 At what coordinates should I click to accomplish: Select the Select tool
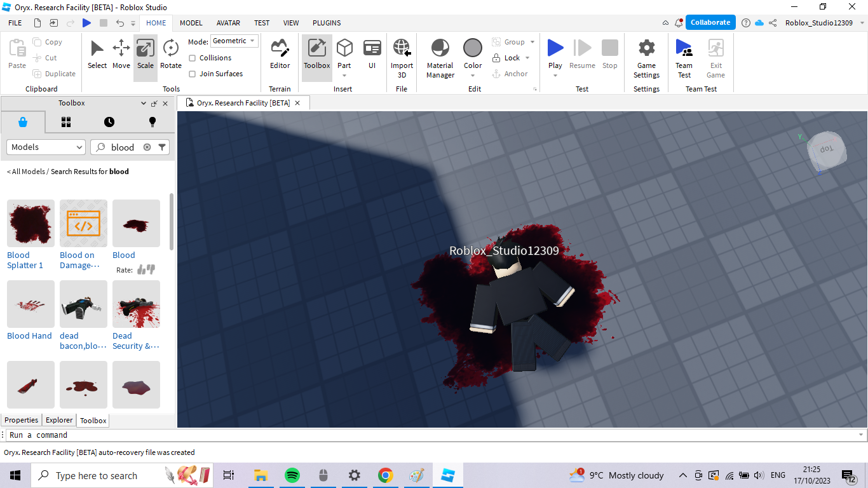(x=97, y=54)
